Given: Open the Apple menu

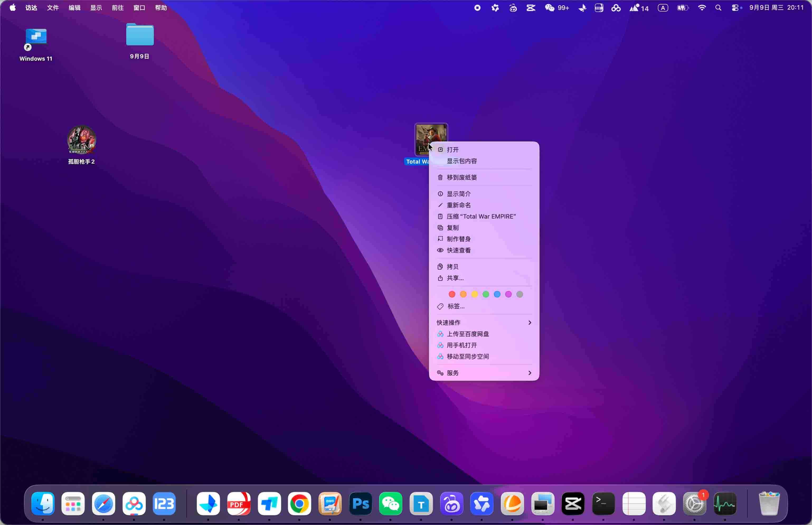Looking at the screenshot, I should (13, 7).
